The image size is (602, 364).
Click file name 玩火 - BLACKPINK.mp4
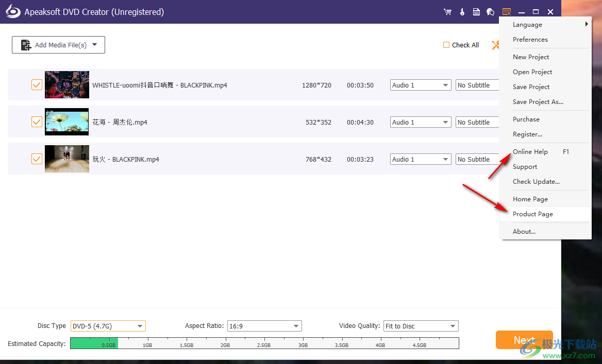tap(126, 159)
